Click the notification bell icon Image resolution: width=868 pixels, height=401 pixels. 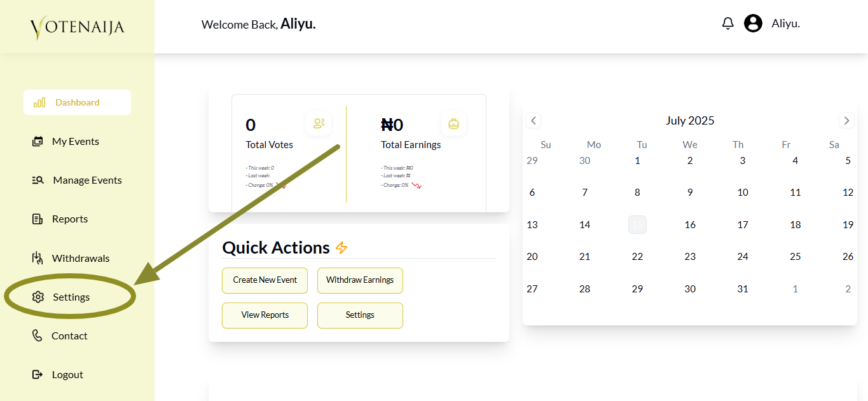[728, 24]
